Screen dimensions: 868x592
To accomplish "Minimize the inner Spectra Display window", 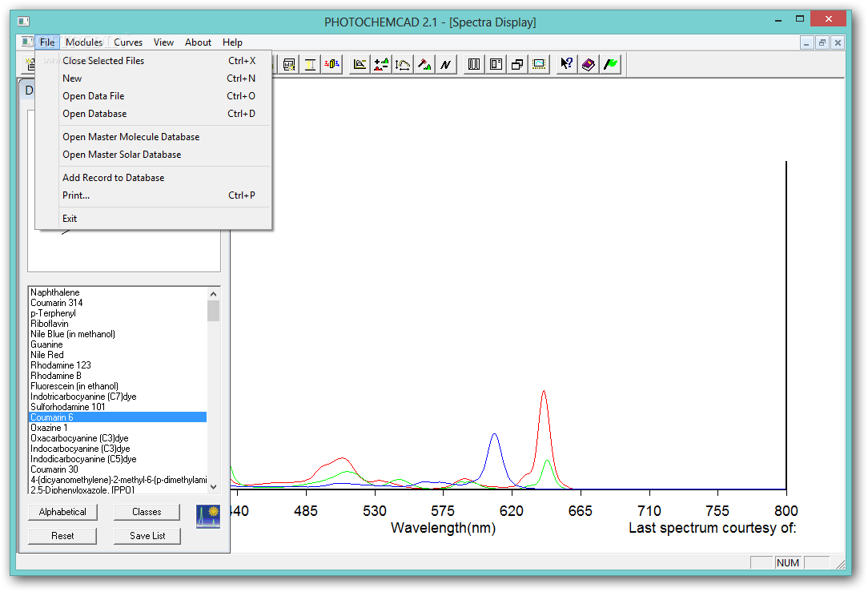I will (x=806, y=42).
